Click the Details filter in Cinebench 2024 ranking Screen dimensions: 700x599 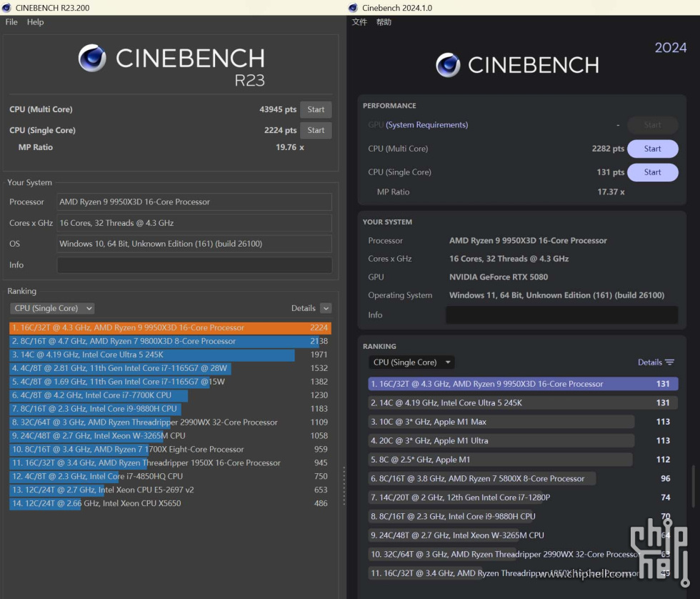tap(656, 362)
